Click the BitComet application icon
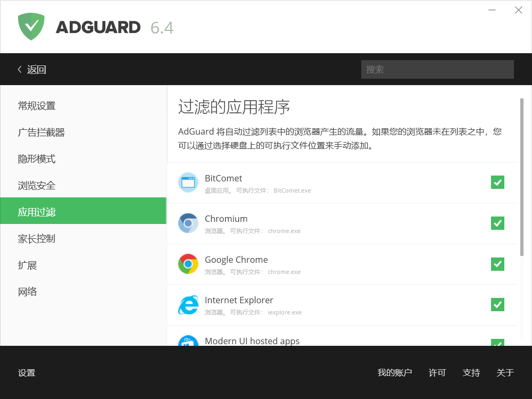The height and width of the screenshot is (399, 532). click(188, 182)
